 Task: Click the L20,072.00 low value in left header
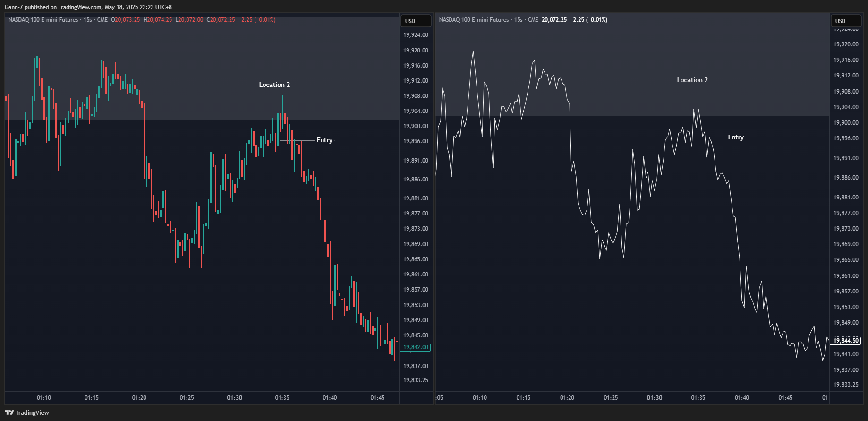pos(189,20)
